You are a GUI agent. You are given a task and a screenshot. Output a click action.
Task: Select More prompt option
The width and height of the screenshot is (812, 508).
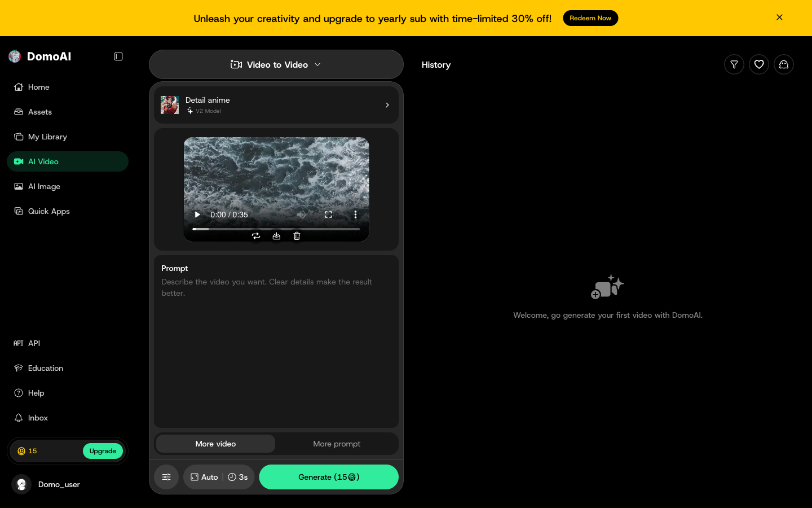(337, 444)
